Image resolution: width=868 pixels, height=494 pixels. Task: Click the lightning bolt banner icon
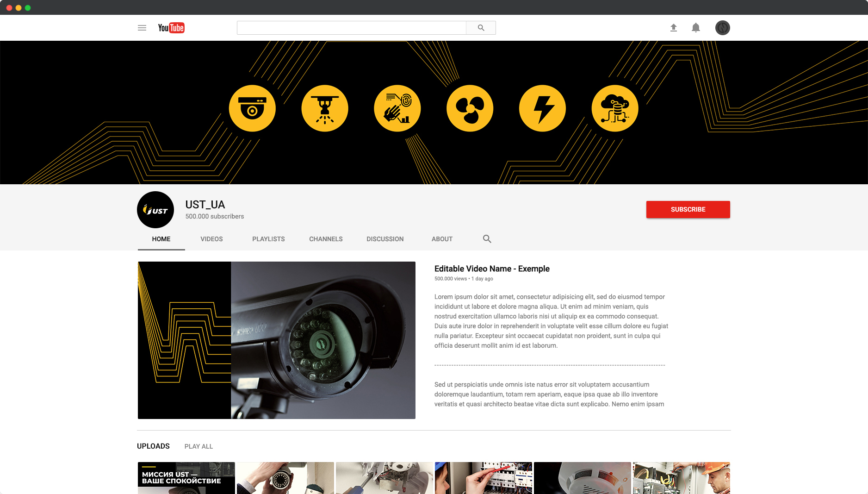coord(542,108)
